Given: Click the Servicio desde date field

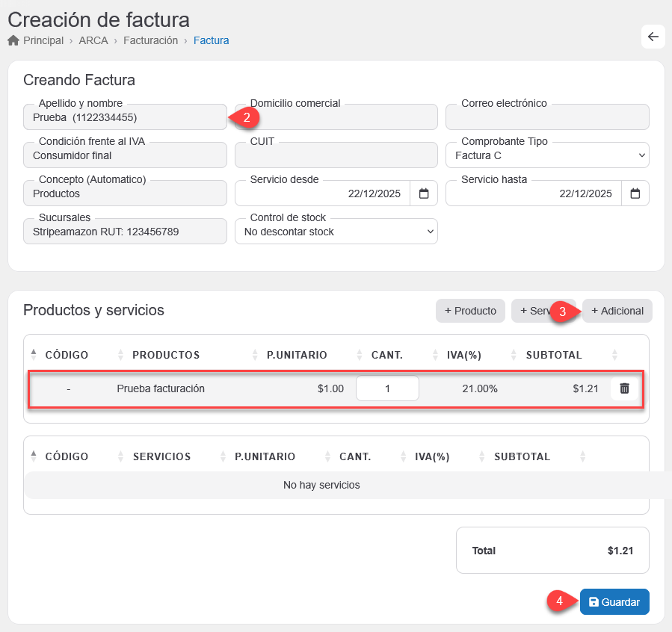Looking at the screenshot, I should pos(322,193).
